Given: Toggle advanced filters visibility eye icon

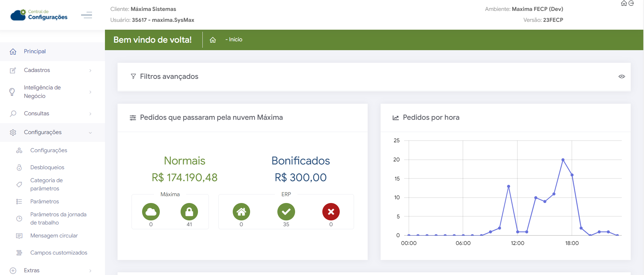Looking at the screenshot, I should click(x=622, y=76).
